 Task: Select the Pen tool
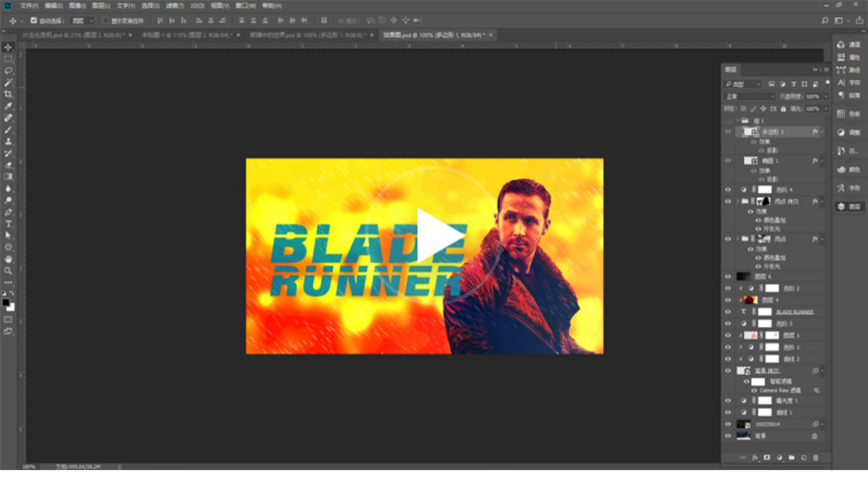point(8,212)
